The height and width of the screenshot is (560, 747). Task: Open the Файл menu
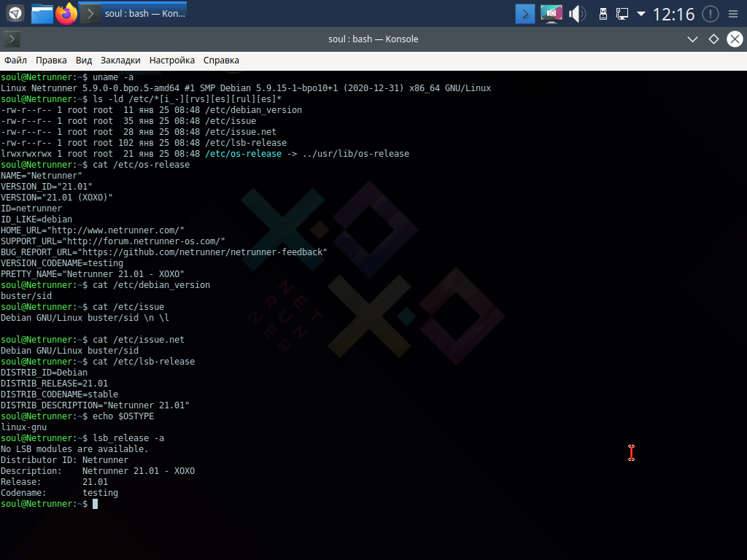[16, 61]
